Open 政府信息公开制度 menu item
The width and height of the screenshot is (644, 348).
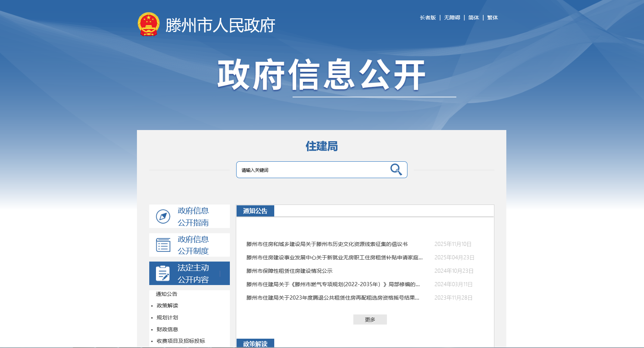(x=193, y=245)
